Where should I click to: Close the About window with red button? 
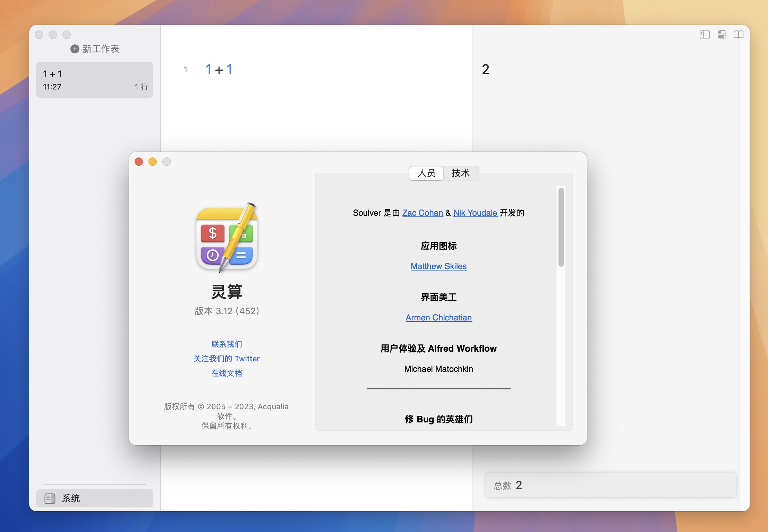pos(139,162)
